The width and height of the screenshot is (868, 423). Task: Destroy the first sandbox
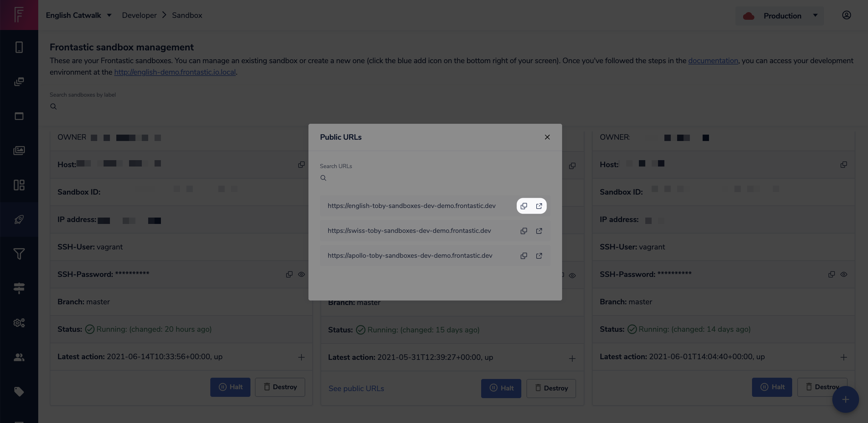[280, 387]
